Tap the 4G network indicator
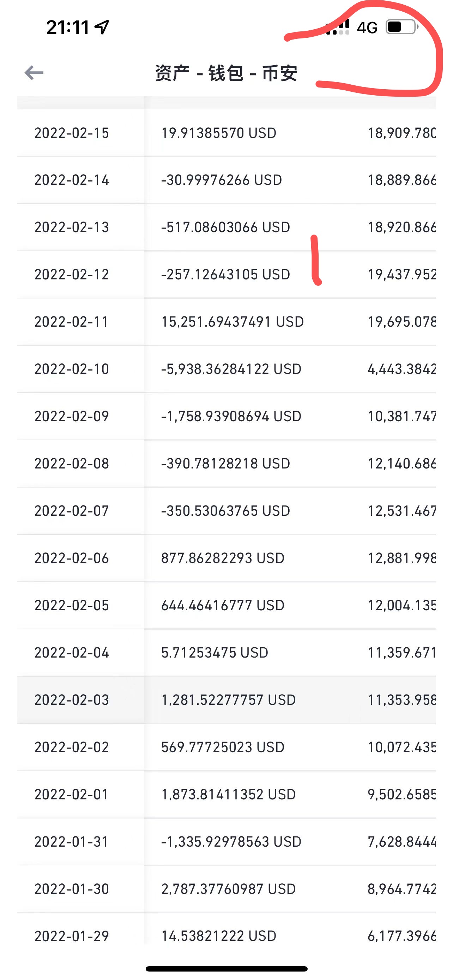This screenshot has width=453, height=980. [367, 28]
